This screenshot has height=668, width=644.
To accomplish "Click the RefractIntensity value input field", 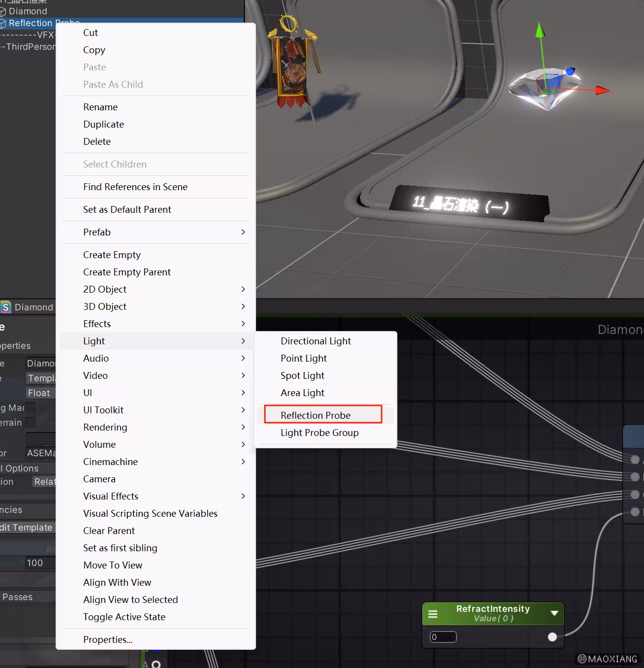I will click(x=443, y=637).
